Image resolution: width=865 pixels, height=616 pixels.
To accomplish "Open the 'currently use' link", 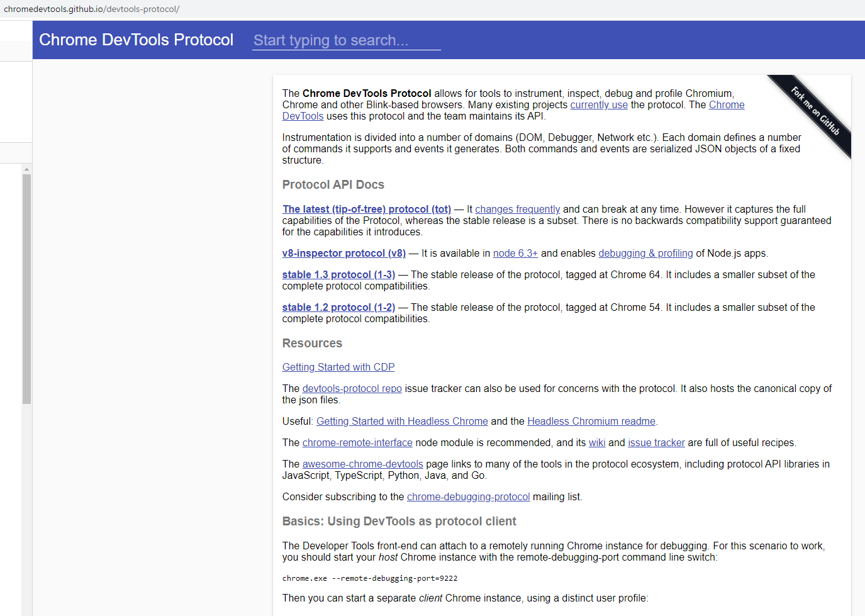I will click(599, 105).
